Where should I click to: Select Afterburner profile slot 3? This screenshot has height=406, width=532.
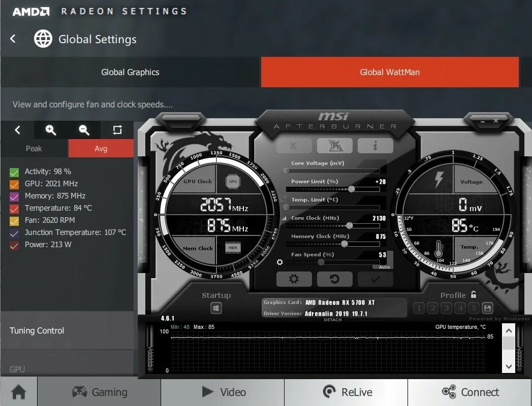click(447, 308)
